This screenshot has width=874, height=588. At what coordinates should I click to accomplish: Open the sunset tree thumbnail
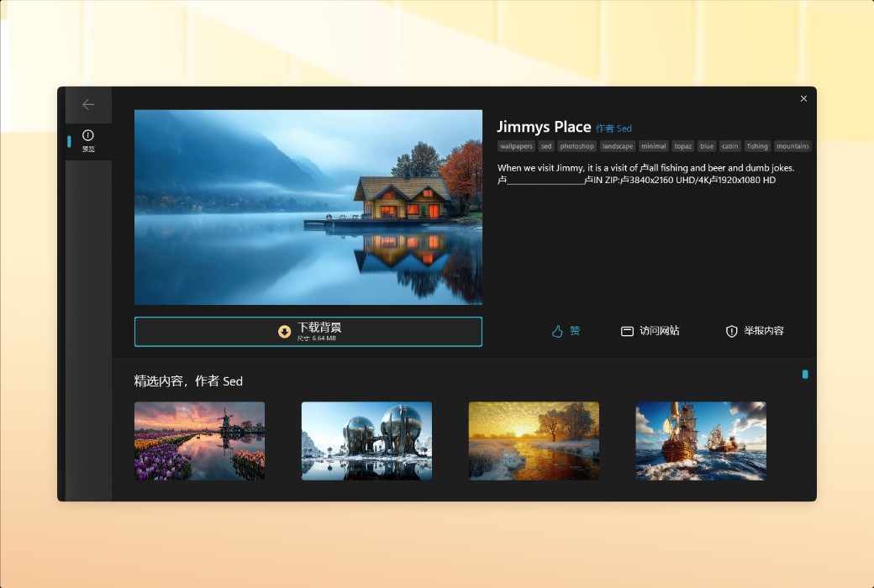(534, 440)
